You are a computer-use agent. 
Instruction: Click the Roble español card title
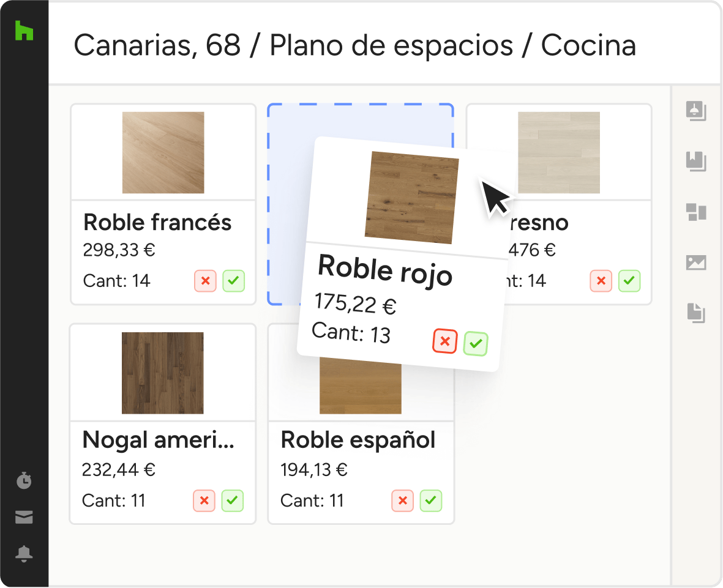click(x=358, y=440)
